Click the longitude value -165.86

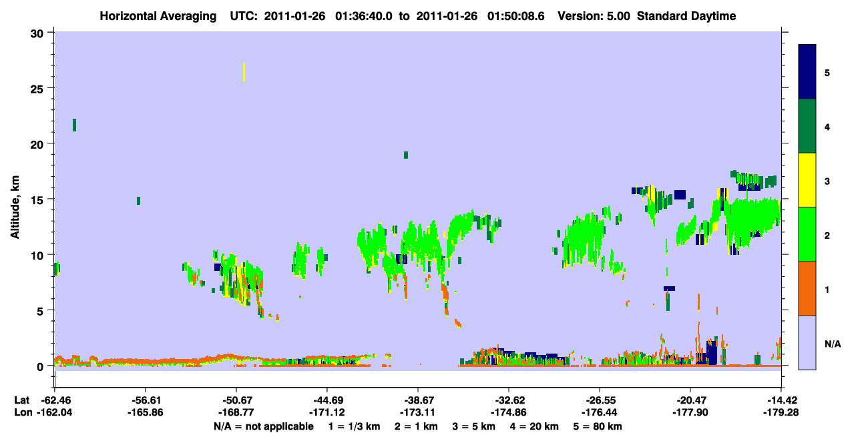pos(146,413)
